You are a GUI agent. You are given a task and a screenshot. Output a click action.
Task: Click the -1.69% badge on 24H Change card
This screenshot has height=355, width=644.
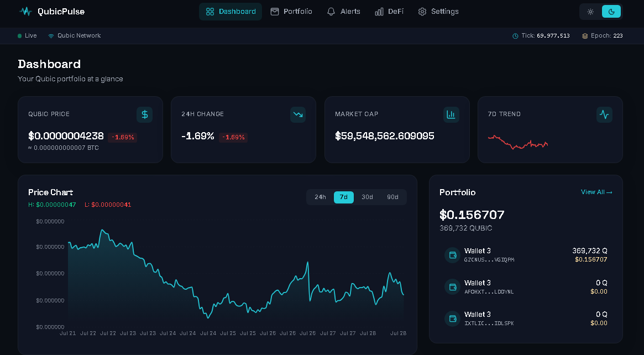pos(233,137)
